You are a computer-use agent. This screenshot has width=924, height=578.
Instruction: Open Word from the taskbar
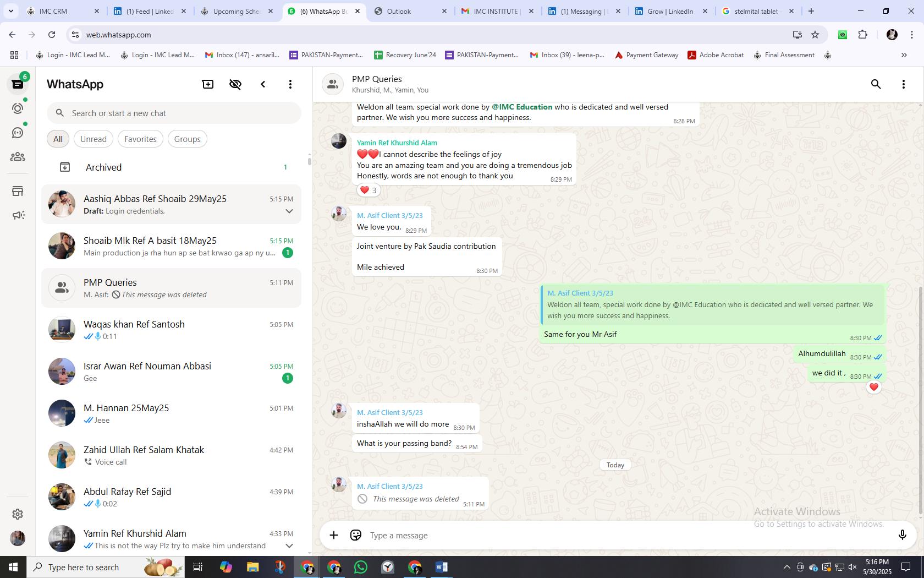442,567
